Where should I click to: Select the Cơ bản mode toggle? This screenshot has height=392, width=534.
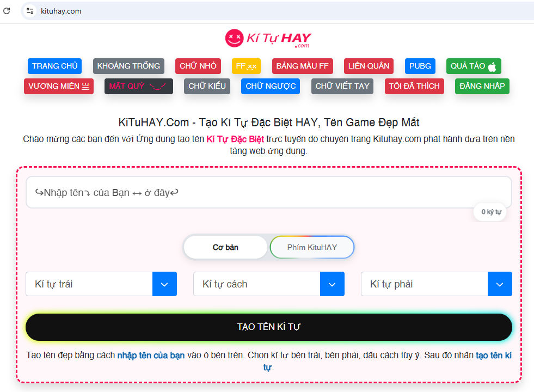(225, 247)
